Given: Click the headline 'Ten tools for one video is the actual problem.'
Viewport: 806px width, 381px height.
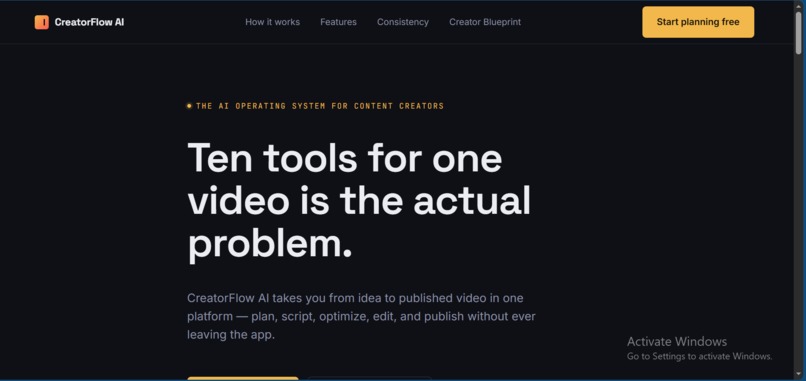Looking at the screenshot, I should [359, 202].
